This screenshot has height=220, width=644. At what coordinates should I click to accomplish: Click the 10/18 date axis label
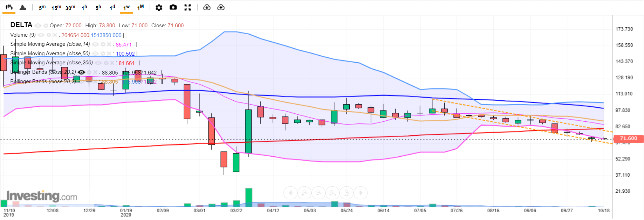[x=604, y=211]
